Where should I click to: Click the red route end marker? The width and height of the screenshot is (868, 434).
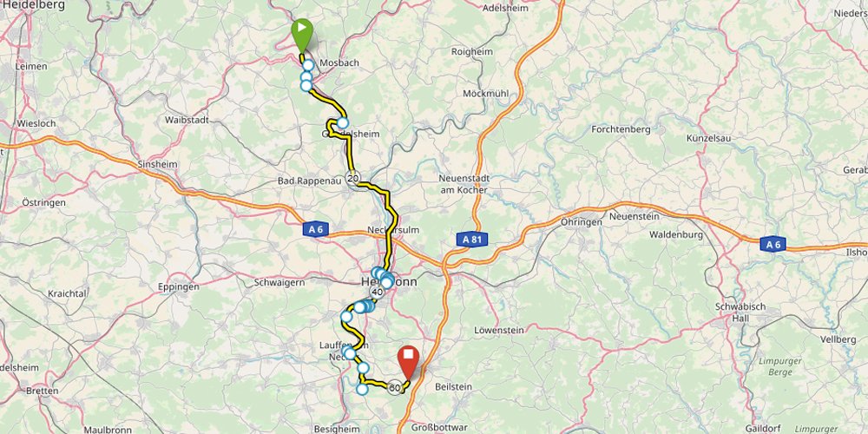click(x=409, y=362)
